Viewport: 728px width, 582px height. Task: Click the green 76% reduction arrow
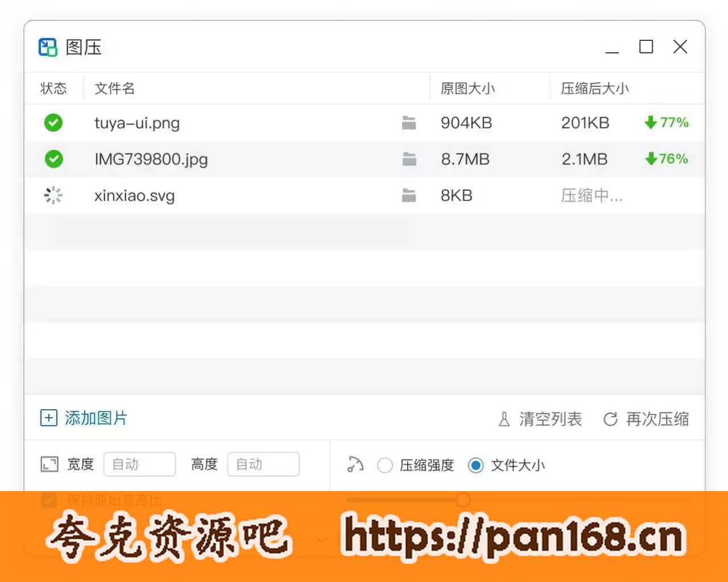[651, 159]
